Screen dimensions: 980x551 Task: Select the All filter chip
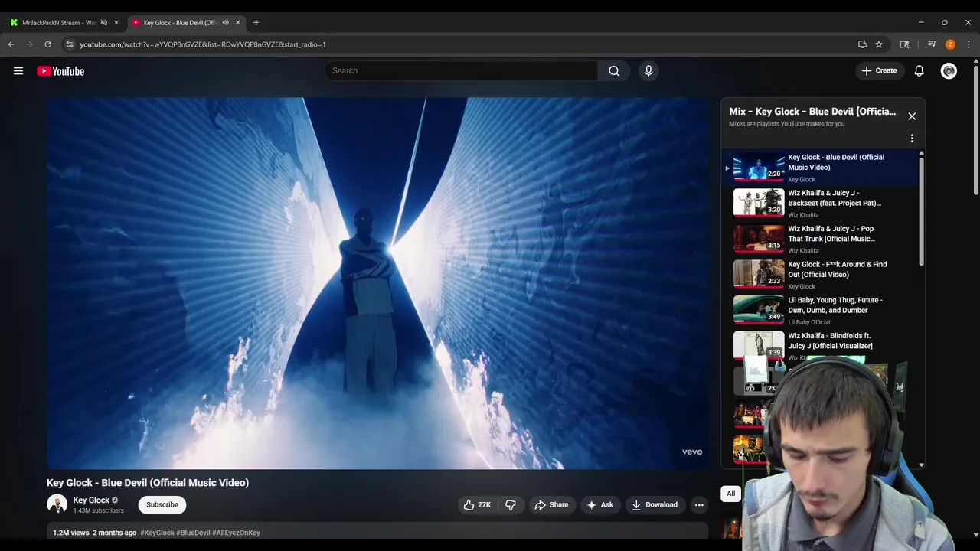click(x=730, y=494)
